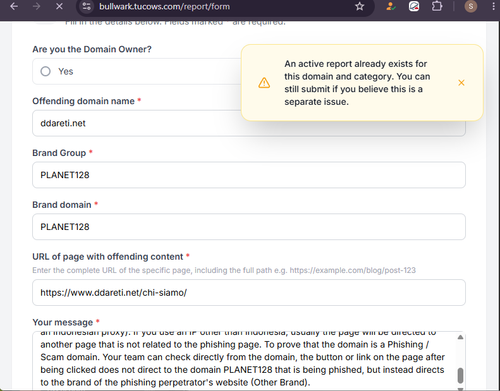The image size is (500, 391).
Task: Click the hint text 'Enter the complete URL of the specific page'
Action: click(x=112, y=270)
